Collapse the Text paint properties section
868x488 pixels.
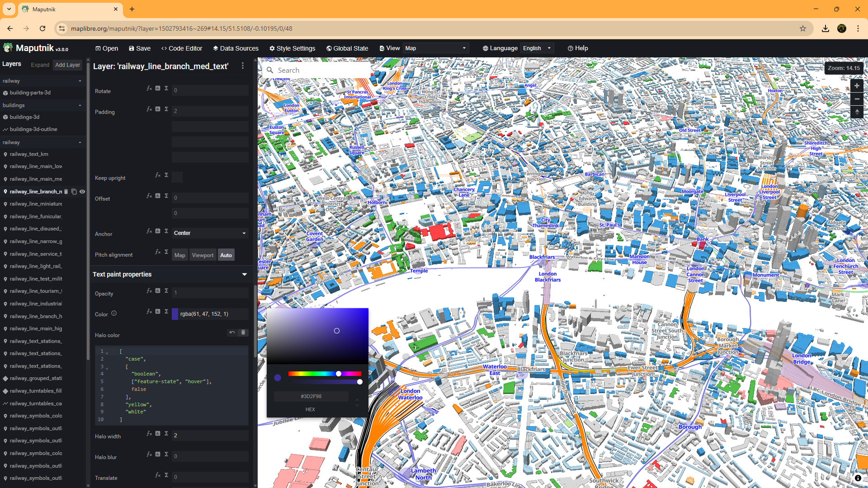[245, 274]
